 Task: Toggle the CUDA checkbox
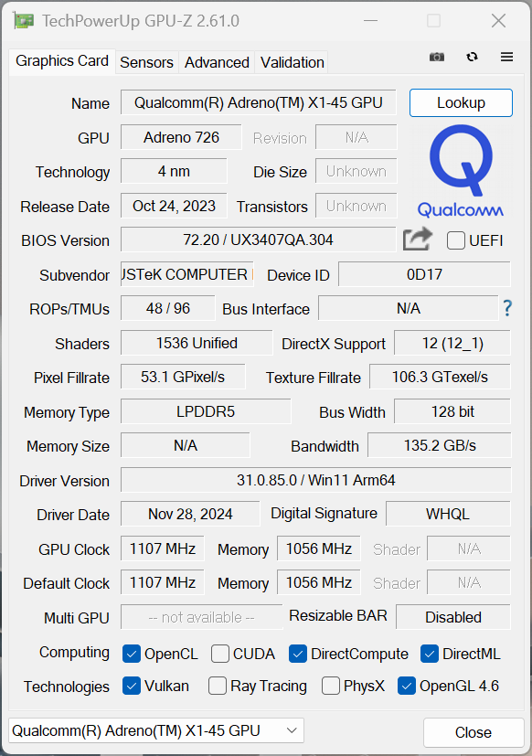[x=220, y=654]
